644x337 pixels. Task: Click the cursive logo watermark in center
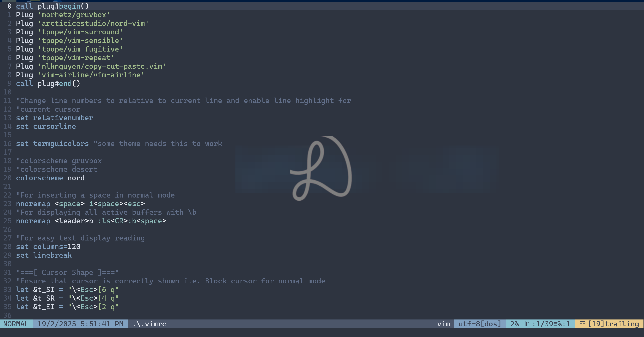[x=321, y=169]
